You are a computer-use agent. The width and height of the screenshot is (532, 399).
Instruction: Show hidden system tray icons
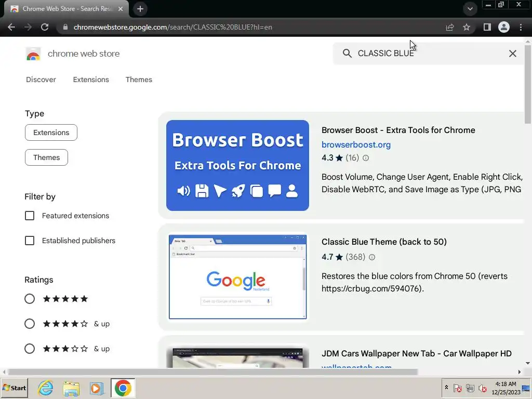(x=446, y=388)
